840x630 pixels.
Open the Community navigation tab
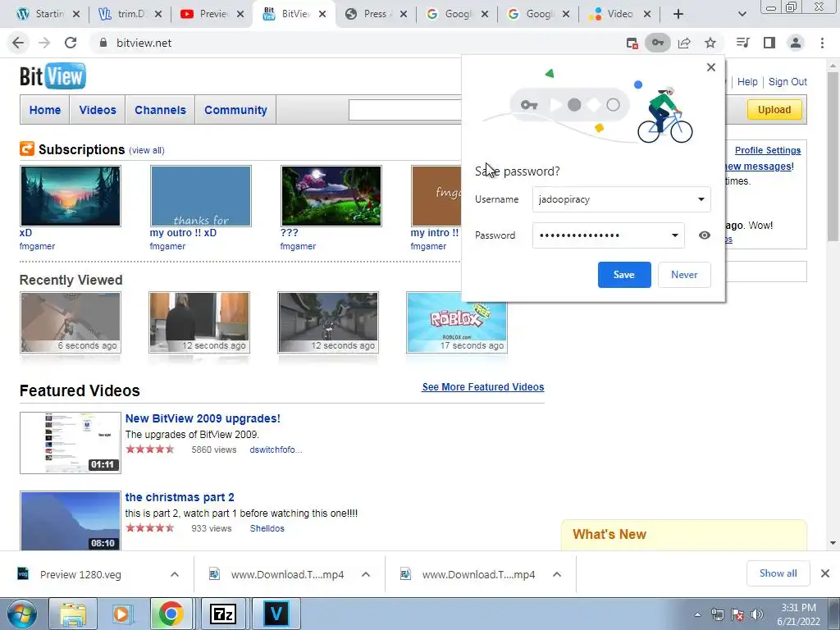(x=235, y=110)
